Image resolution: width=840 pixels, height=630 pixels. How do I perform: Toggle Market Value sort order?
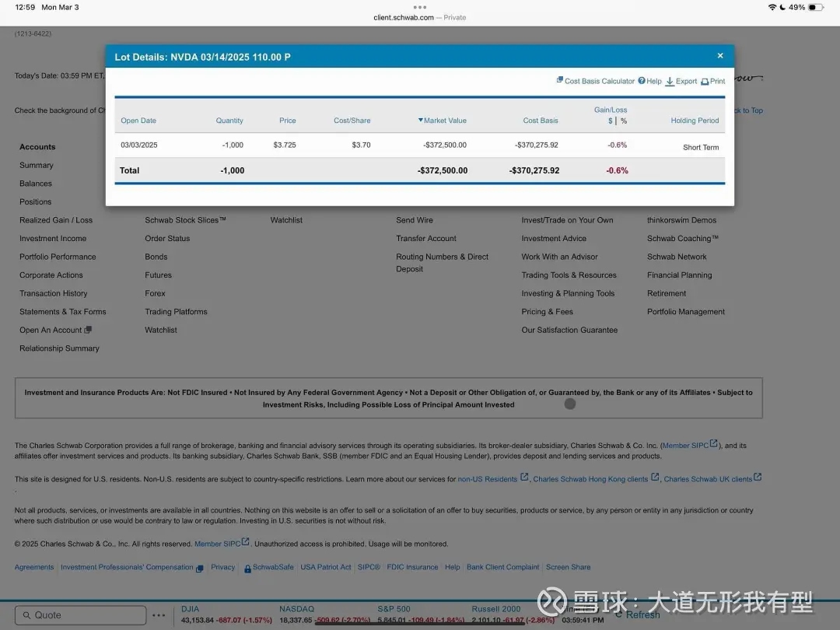click(x=441, y=120)
